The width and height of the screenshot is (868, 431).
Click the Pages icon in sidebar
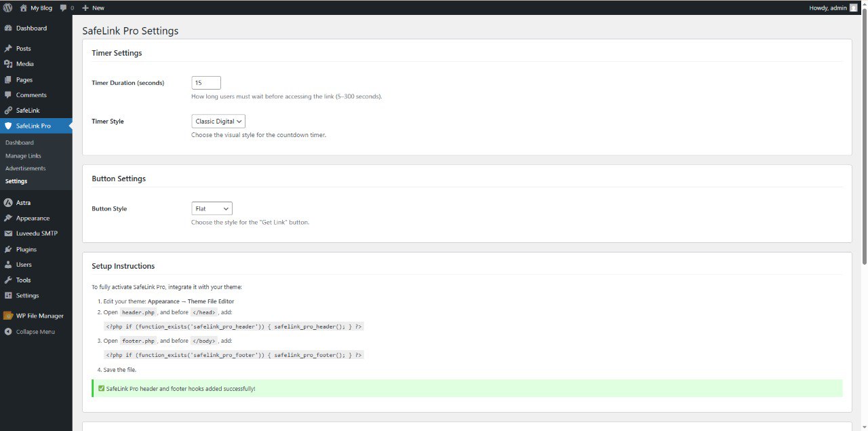click(8, 79)
